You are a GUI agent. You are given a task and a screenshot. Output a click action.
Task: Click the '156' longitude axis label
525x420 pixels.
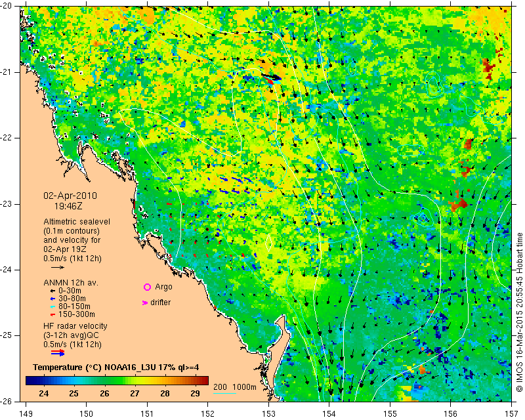(451, 413)
